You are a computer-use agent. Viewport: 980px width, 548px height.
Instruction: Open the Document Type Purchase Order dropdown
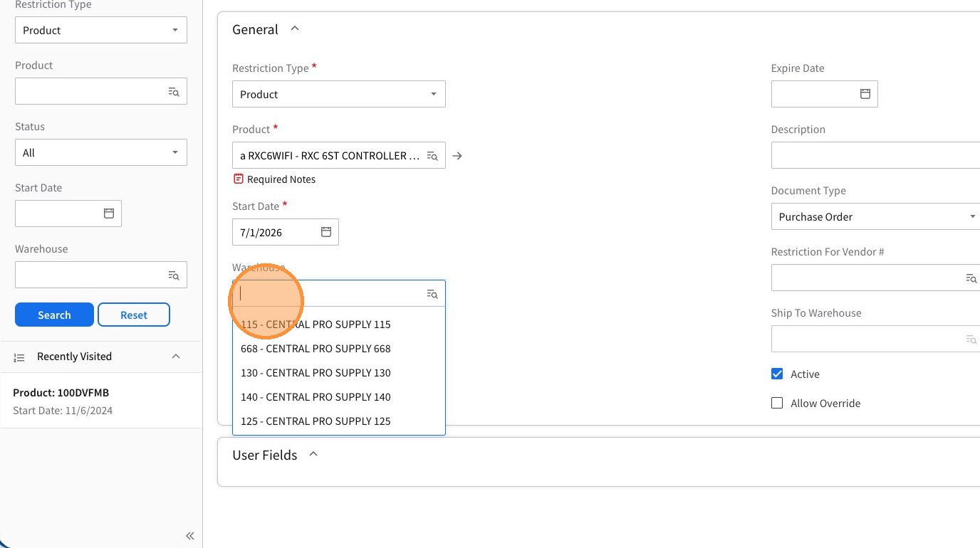click(875, 216)
